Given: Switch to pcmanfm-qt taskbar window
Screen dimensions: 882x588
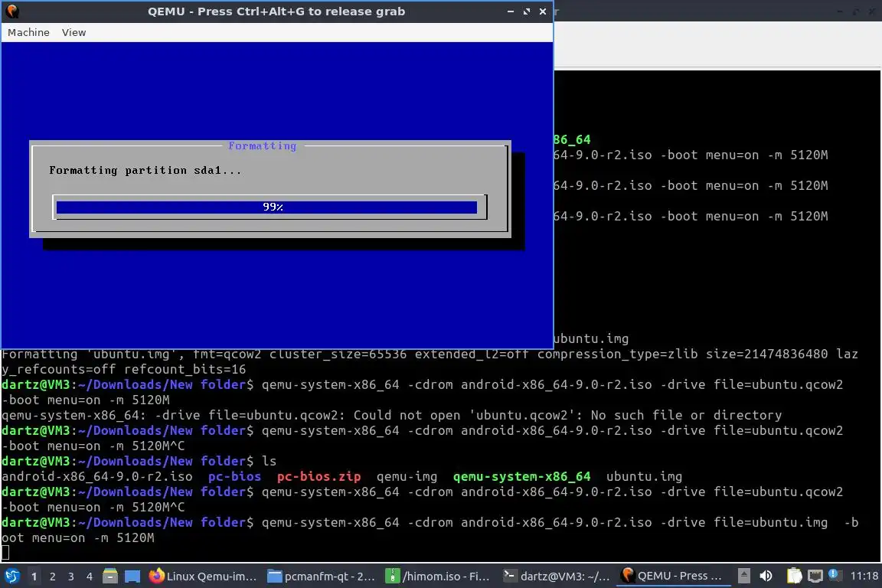Looking at the screenshot, I should [x=322, y=577].
